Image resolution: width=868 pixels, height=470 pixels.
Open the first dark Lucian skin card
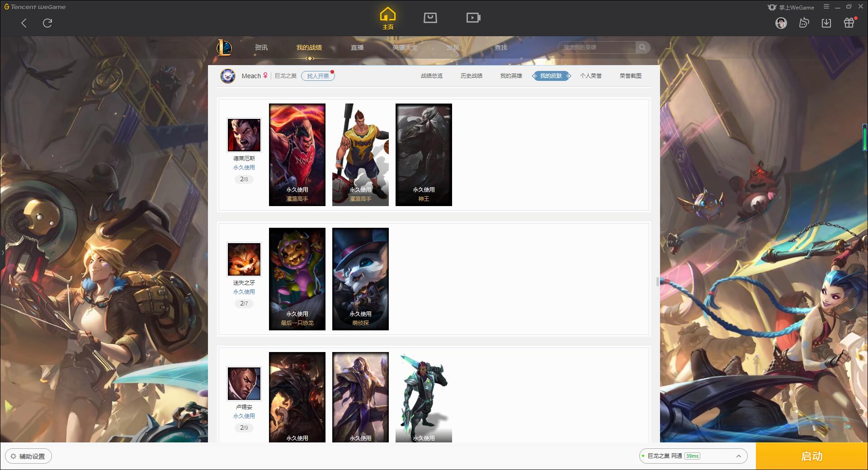click(297, 397)
